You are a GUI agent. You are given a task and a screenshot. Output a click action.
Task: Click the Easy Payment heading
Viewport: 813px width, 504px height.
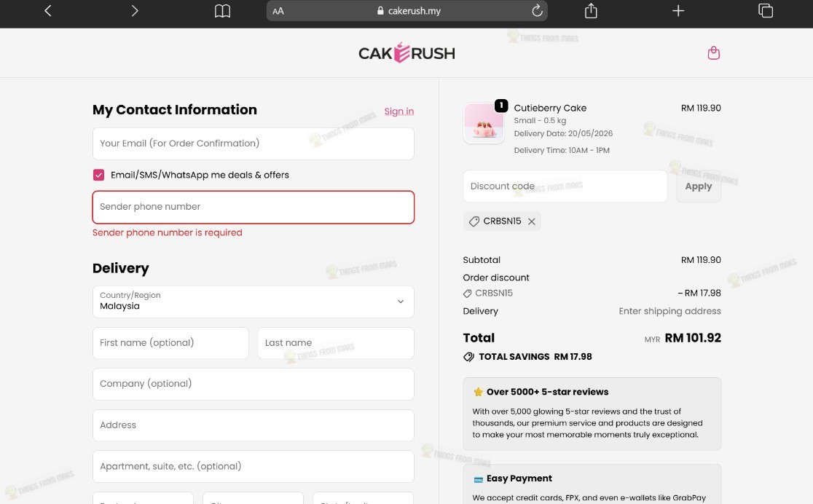[x=519, y=479]
